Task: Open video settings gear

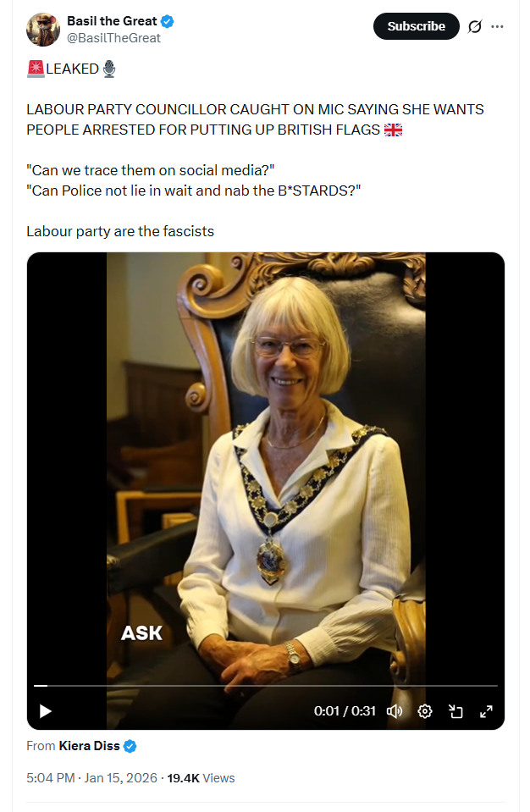Action: 425,711
